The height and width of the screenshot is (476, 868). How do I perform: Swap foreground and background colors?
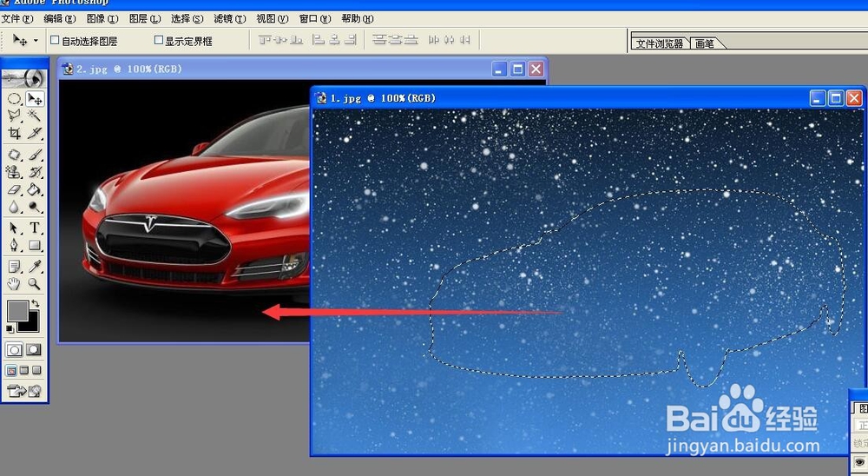tap(36, 303)
